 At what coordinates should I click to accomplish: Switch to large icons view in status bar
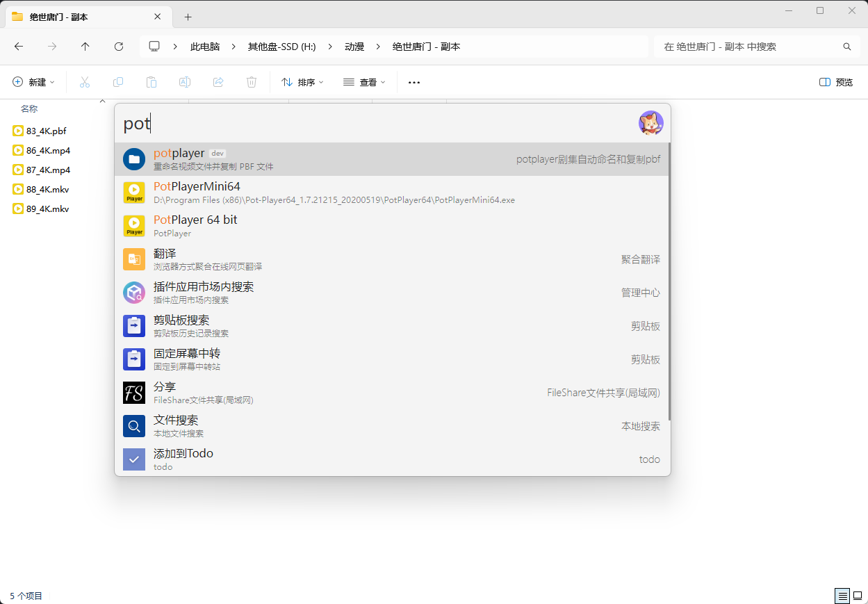[858, 596]
